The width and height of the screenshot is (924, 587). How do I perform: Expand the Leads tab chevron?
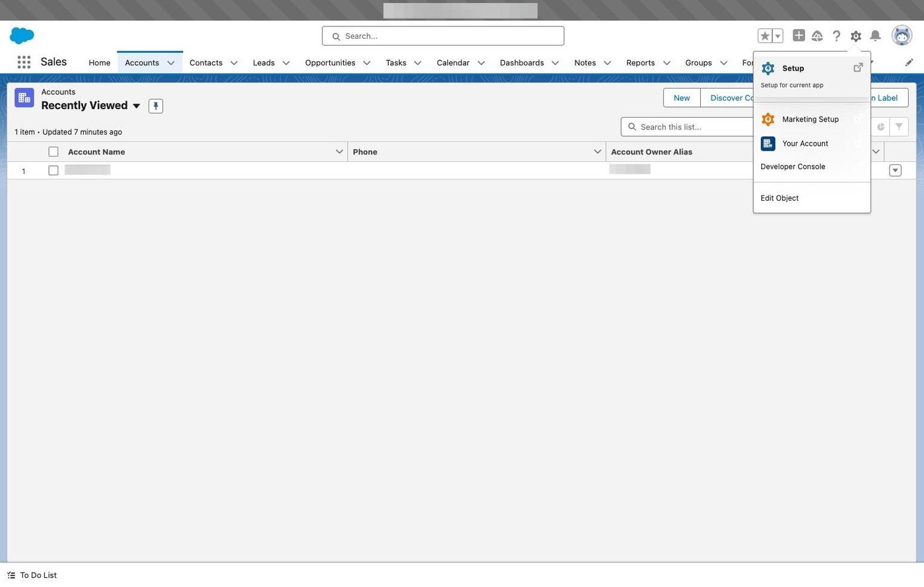pos(286,63)
